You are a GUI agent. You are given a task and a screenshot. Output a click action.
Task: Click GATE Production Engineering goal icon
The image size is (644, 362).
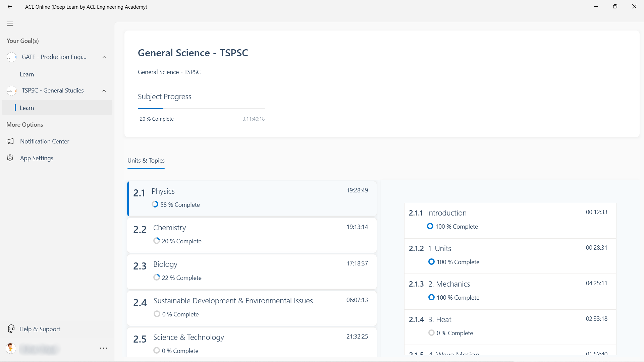(x=12, y=57)
